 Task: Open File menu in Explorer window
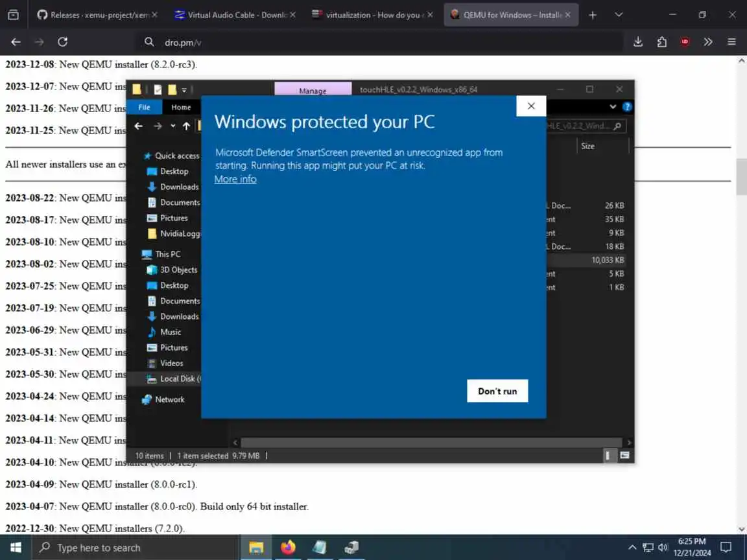[x=144, y=107]
